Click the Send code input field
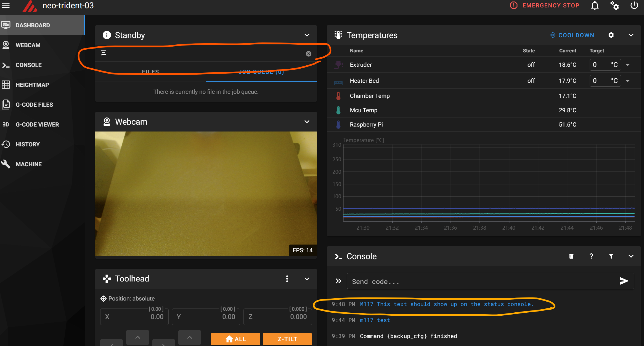 tap(480, 281)
